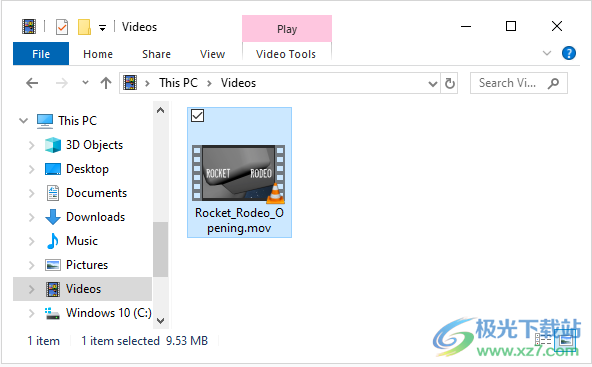Uncheck the Rocket_Rodeo_Opening.mov checkbox
Image resolution: width=592 pixels, height=367 pixels.
[197, 116]
